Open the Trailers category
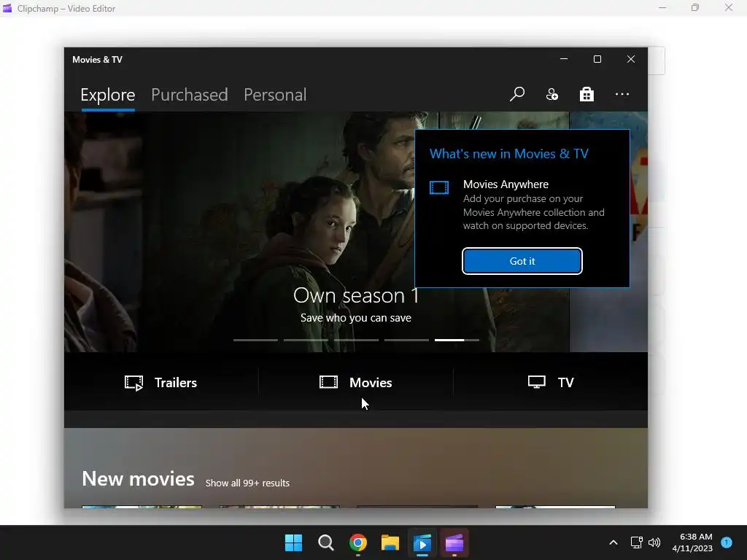Viewport: 747px width, 560px height. coord(160,382)
